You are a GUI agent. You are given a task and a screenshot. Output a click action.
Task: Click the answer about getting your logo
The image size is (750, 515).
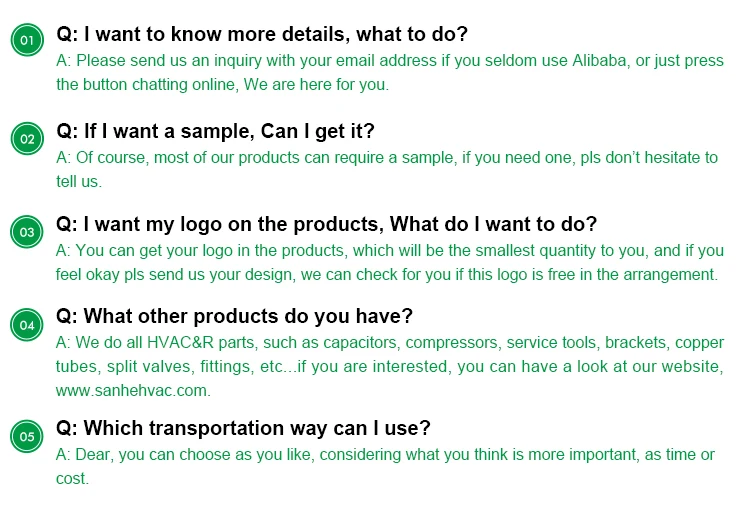coord(390,262)
